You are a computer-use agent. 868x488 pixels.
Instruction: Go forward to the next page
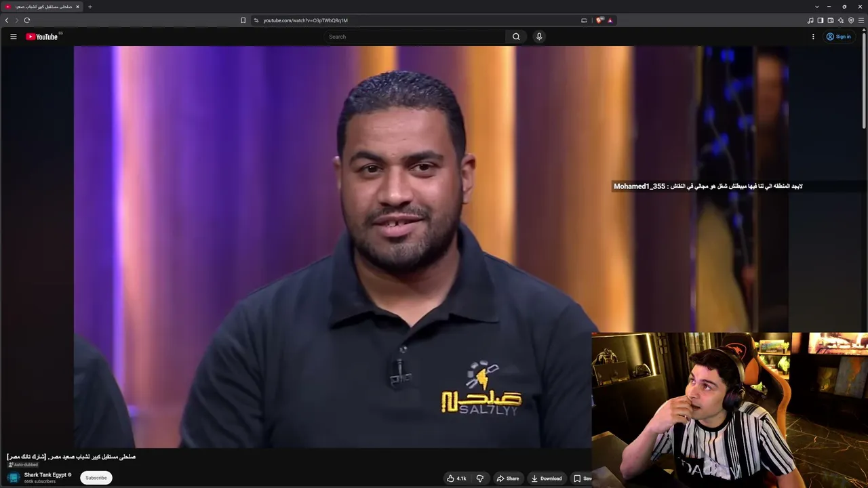17,20
